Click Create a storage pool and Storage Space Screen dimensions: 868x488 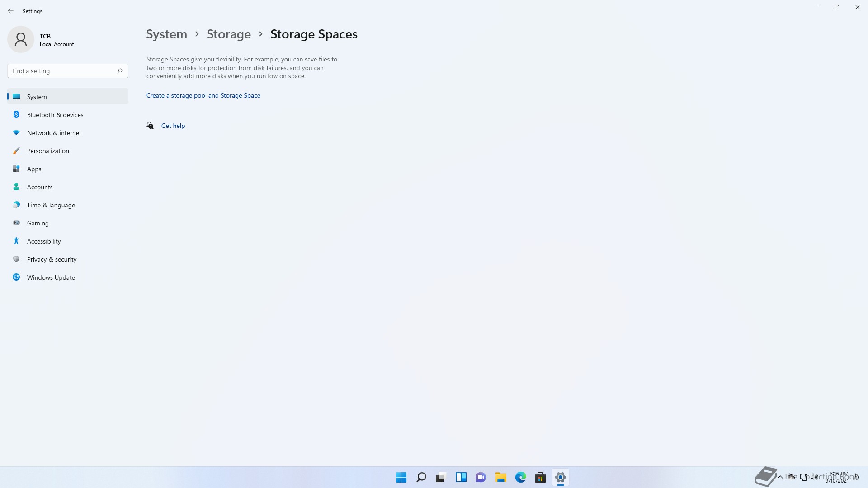tap(203, 95)
